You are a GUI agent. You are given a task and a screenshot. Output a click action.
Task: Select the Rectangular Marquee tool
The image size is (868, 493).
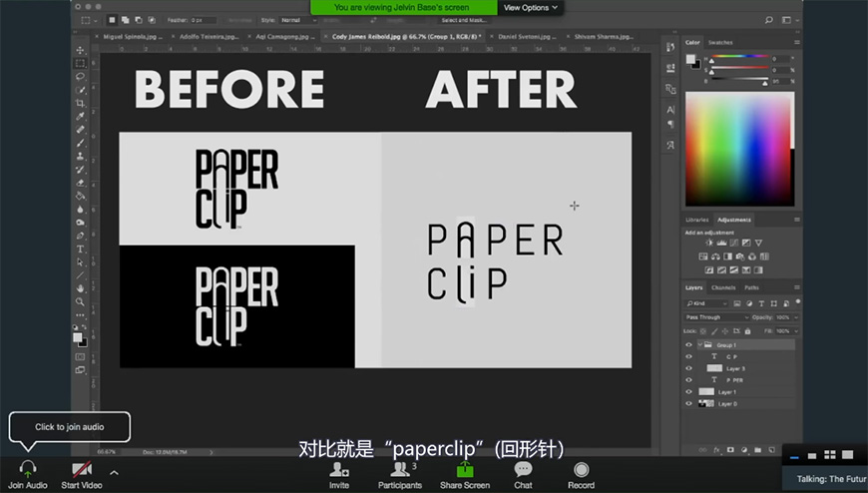pos(80,63)
